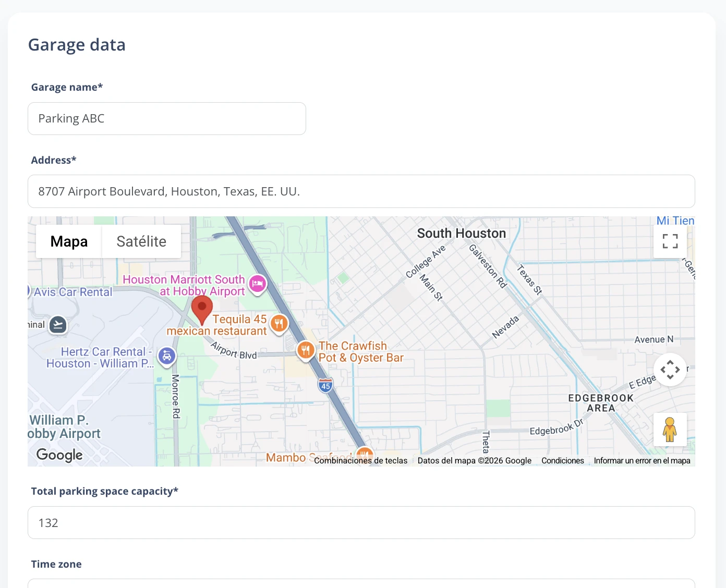The width and height of the screenshot is (726, 588).
Task: Focus the Garage name field
Action: [x=167, y=119]
